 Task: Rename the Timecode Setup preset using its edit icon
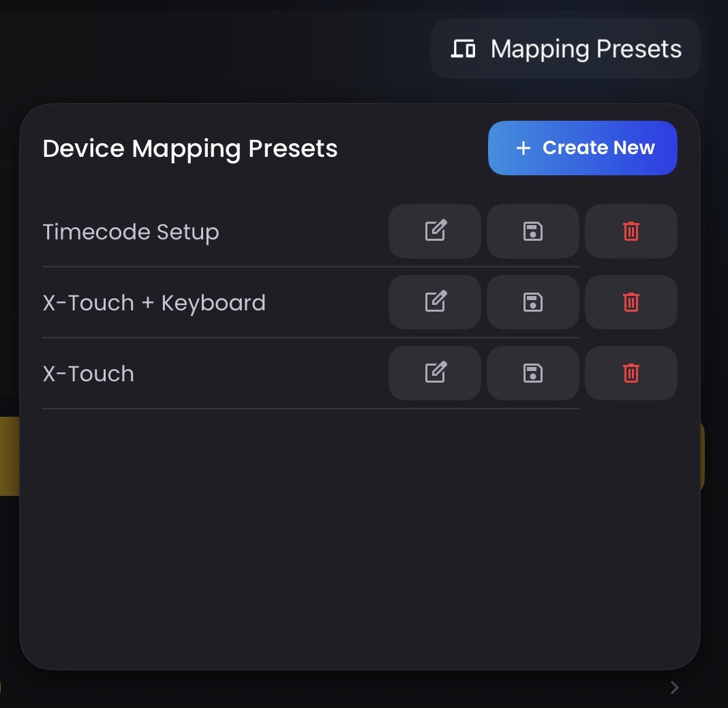coord(434,231)
